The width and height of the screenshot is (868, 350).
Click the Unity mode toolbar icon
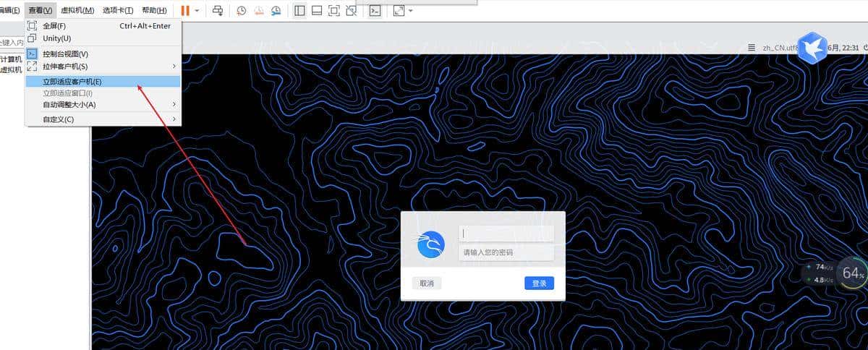pyautogui.click(x=351, y=11)
